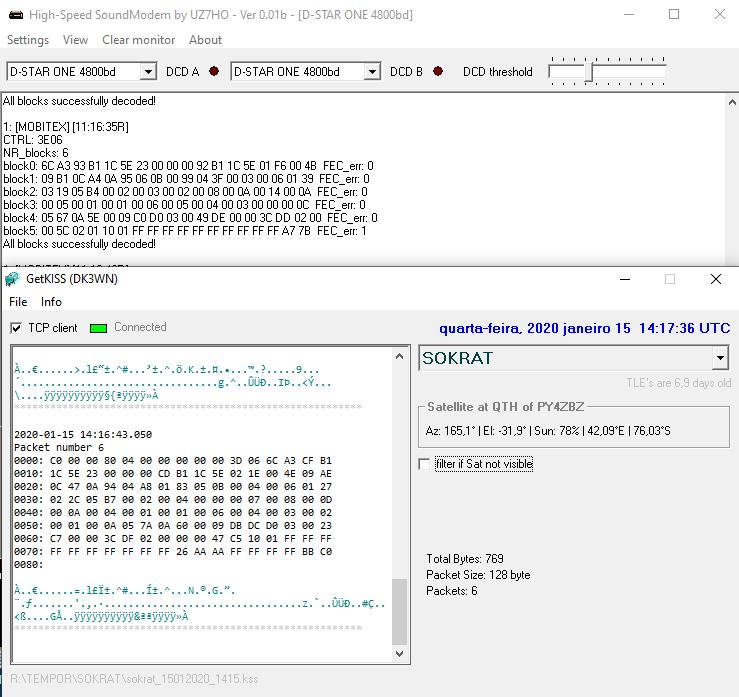Toggle TCP client checkbox

(16, 328)
